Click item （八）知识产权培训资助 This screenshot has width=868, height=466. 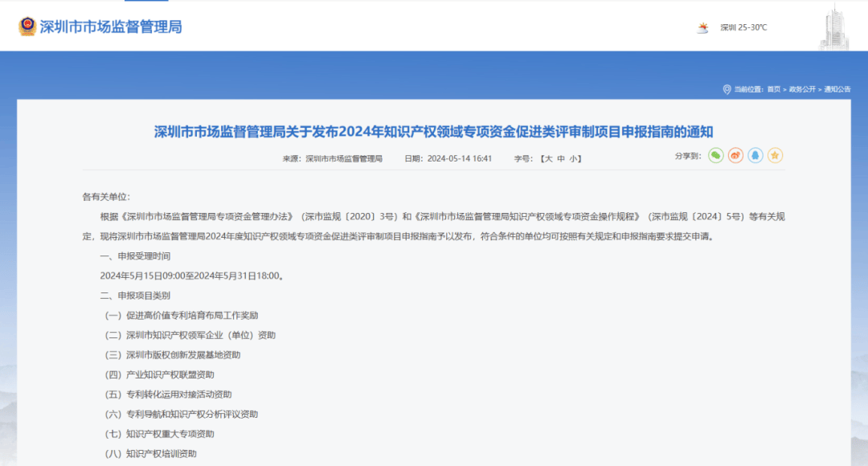(150, 454)
